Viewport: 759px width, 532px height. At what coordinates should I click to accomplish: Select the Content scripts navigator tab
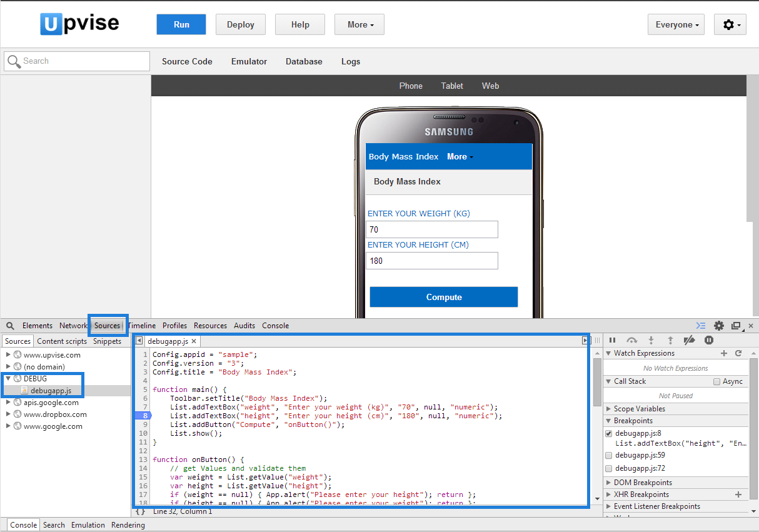(62, 341)
